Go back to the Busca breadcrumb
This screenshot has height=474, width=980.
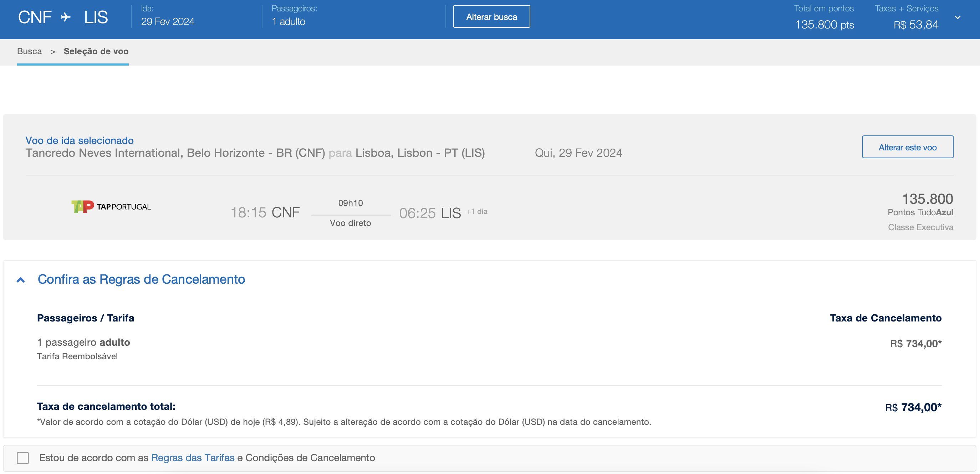coord(29,51)
